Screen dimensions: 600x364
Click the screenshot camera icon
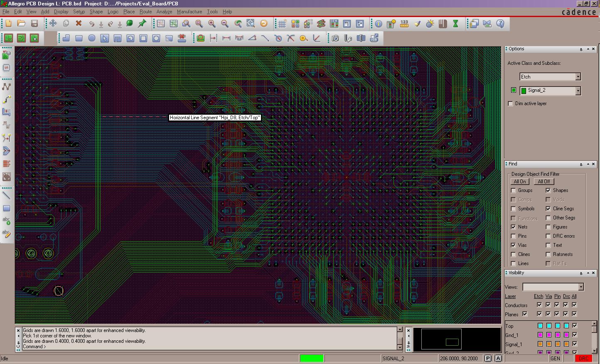point(335,38)
